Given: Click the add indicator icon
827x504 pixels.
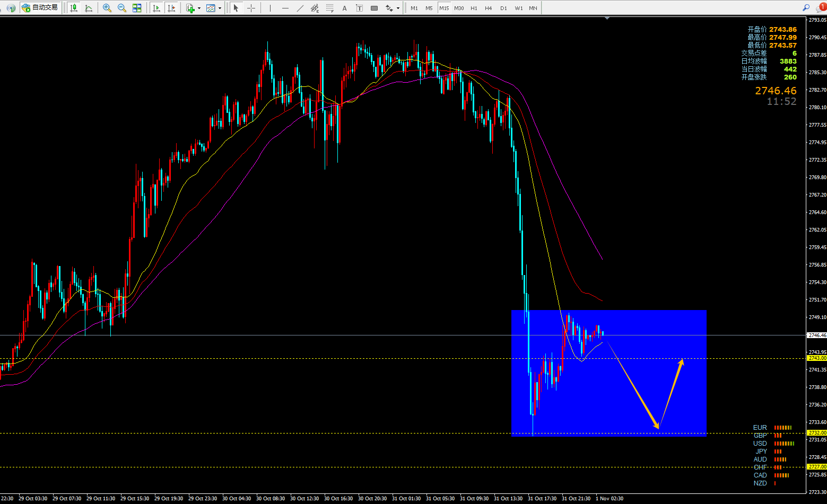Looking at the screenshot, I should click(190, 8).
